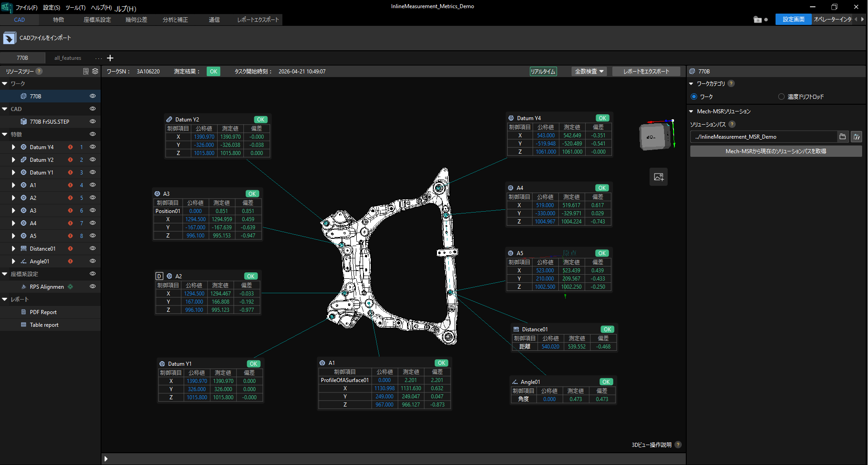Viewport: 868px width, 465px height.
Task: Expand the A1 tree node
Action: pos(13,185)
